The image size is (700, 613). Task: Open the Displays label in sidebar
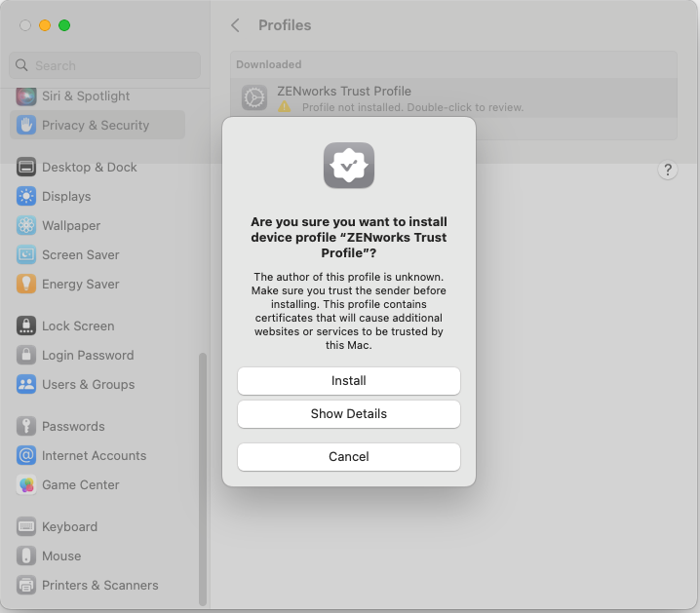point(66,196)
